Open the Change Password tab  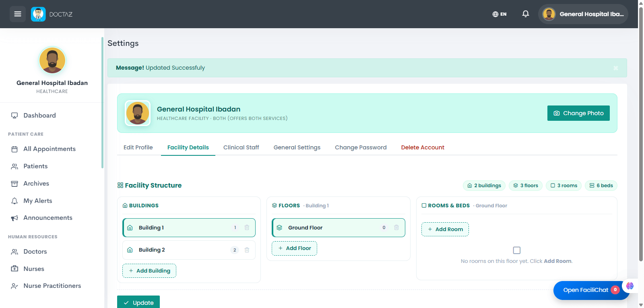[x=361, y=147]
